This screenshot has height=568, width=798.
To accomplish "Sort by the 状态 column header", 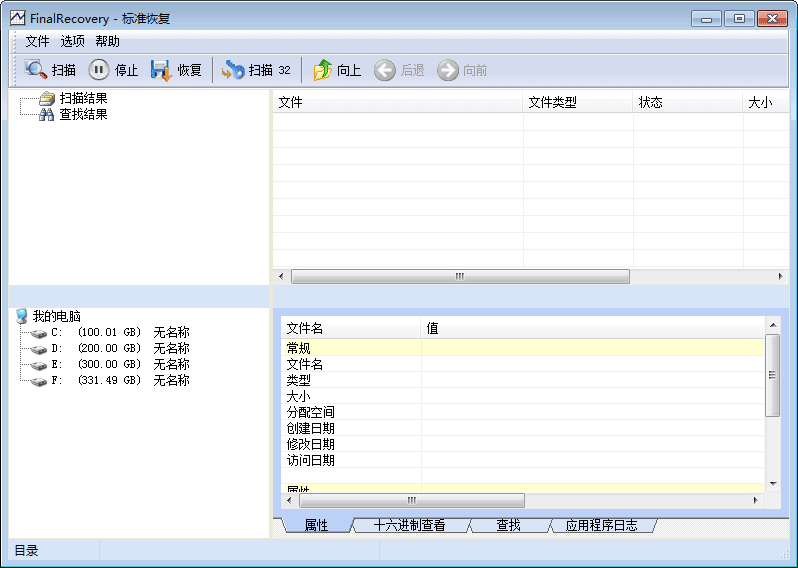I will 688,102.
